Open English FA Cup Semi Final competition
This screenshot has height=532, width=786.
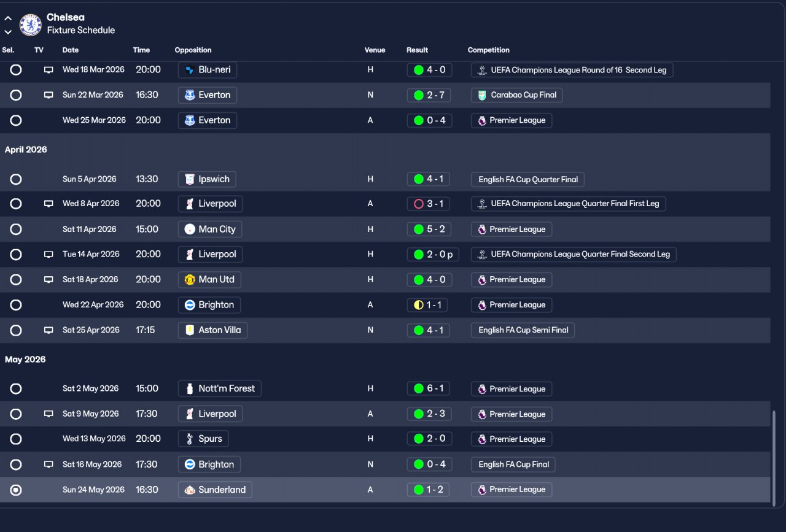coord(523,330)
